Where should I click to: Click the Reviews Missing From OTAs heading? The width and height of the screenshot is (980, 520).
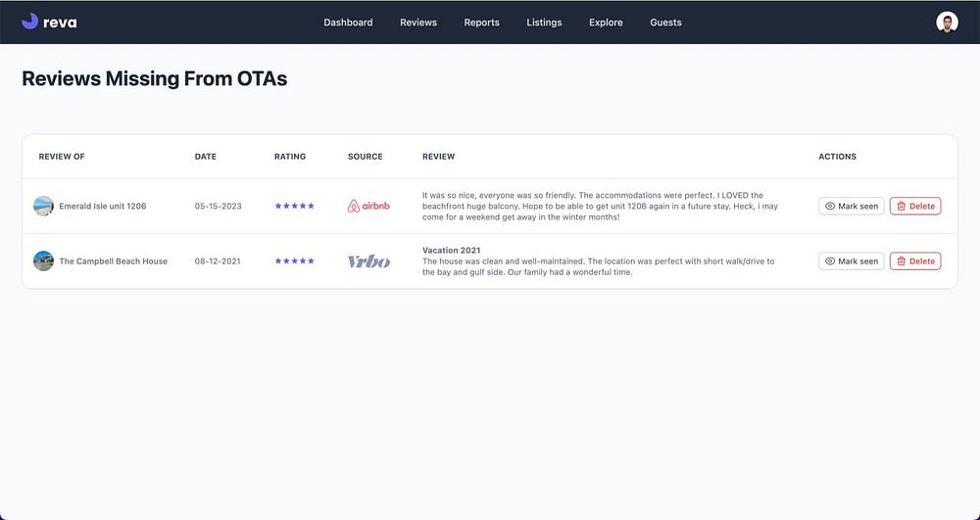155,78
